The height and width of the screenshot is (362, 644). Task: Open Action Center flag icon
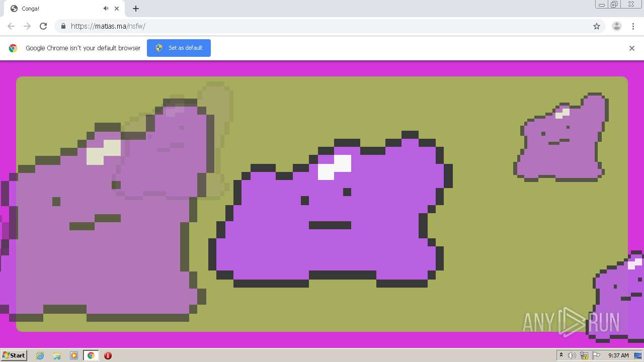pos(596,355)
